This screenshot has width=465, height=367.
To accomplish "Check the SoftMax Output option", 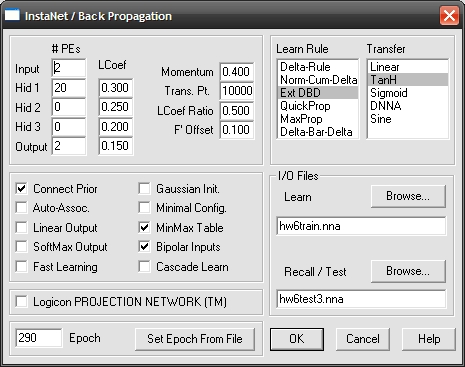I will click(x=22, y=247).
